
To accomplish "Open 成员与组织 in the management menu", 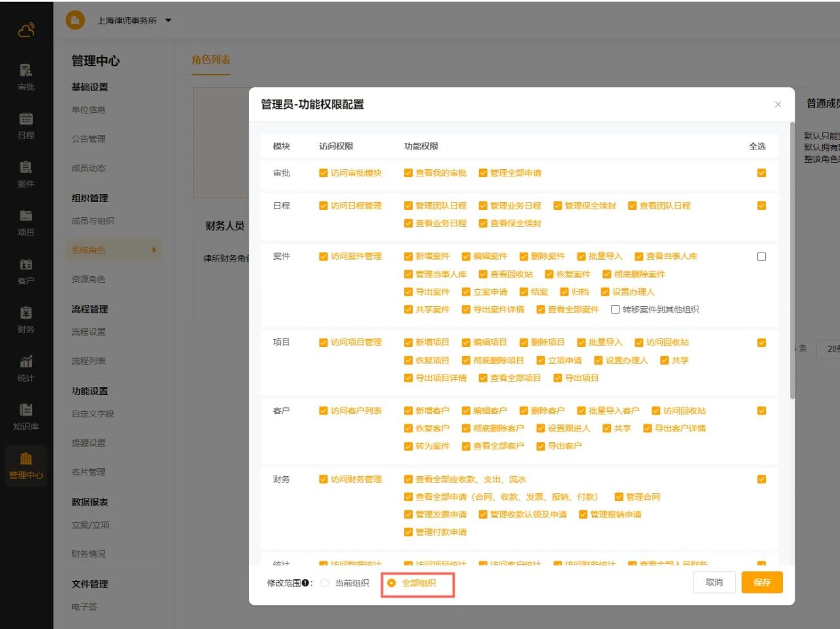I will tap(93, 221).
